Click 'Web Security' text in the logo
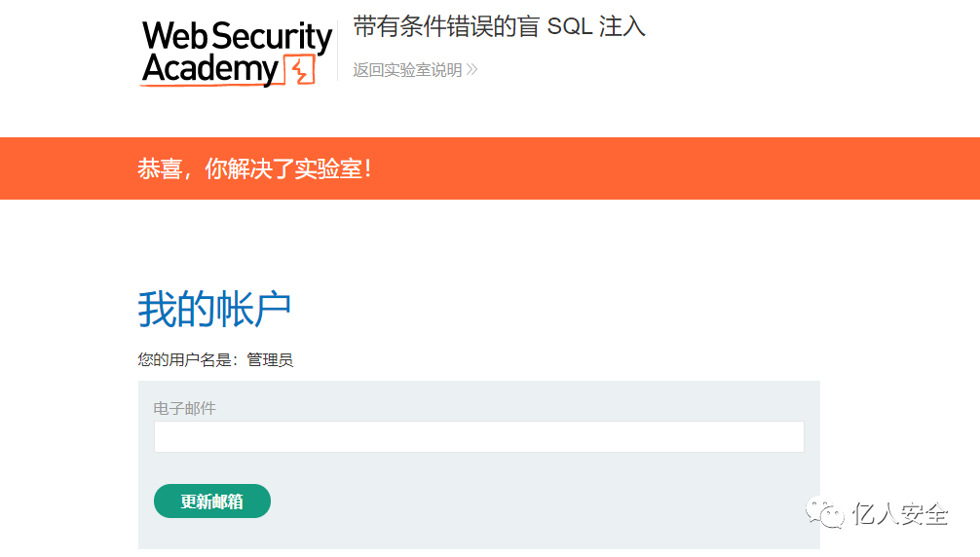The width and height of the screenshot is (980, 557). pyautogui.click(x=237, y=37)
